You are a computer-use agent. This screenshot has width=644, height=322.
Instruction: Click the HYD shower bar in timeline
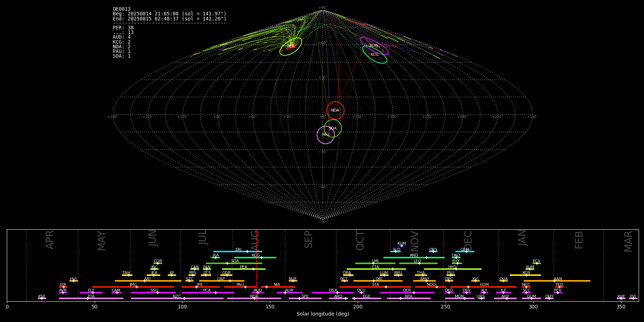(453, 269)
